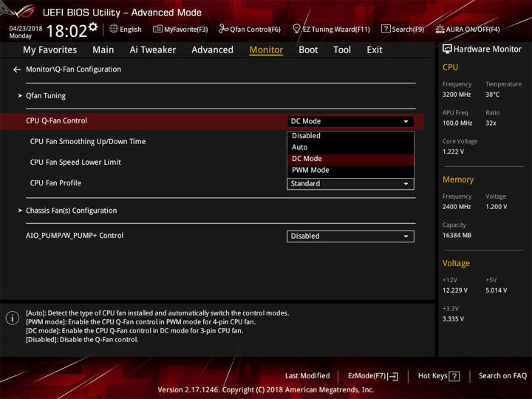Choose Disabled in Q-Fan dropdown list
Screen dimensions: 532x399
350,136
